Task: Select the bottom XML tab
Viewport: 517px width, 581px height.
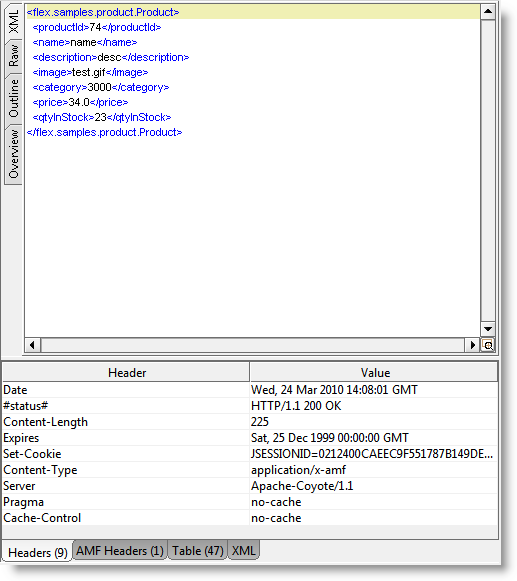Action: pos(243,551)
